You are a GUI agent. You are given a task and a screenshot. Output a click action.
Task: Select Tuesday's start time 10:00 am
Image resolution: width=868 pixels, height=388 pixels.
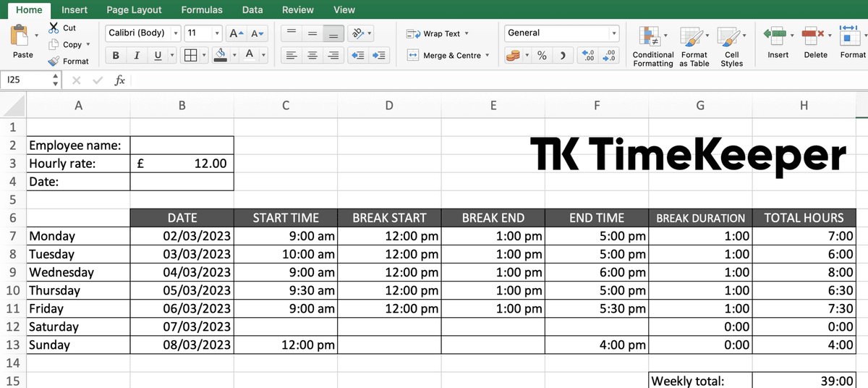click(x=286, y=254)
